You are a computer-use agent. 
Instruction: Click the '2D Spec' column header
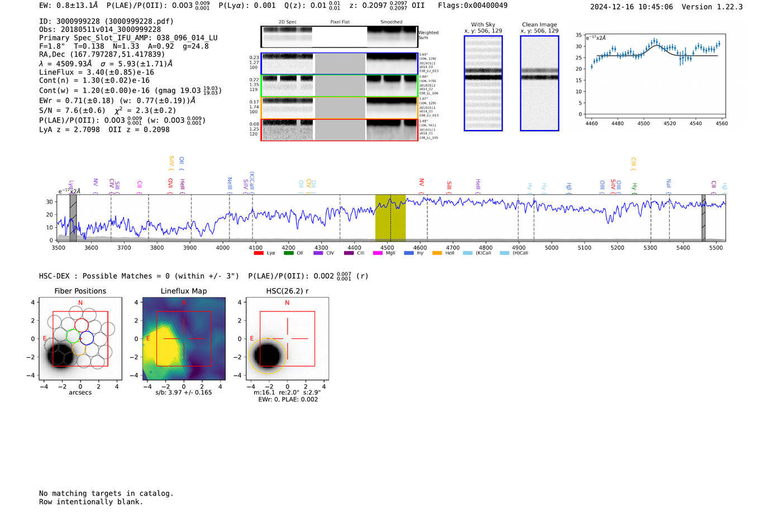pyautogui.click(x=288, y=22)
